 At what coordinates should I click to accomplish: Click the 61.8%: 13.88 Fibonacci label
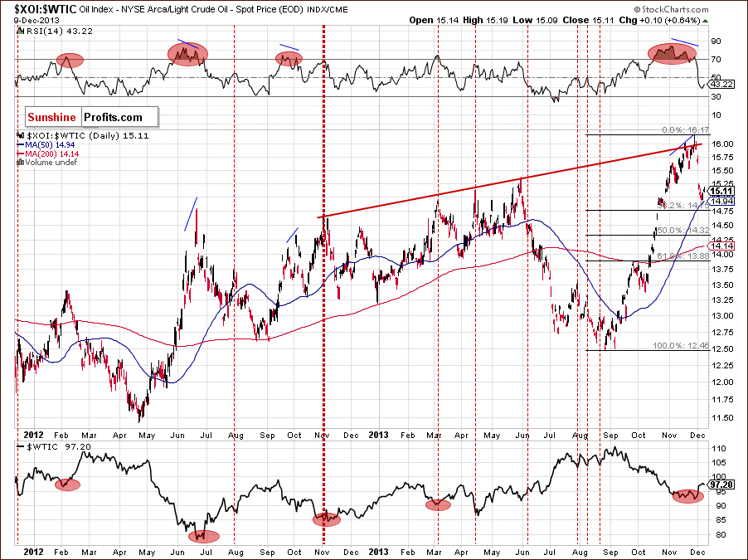[x=683, y=256]
